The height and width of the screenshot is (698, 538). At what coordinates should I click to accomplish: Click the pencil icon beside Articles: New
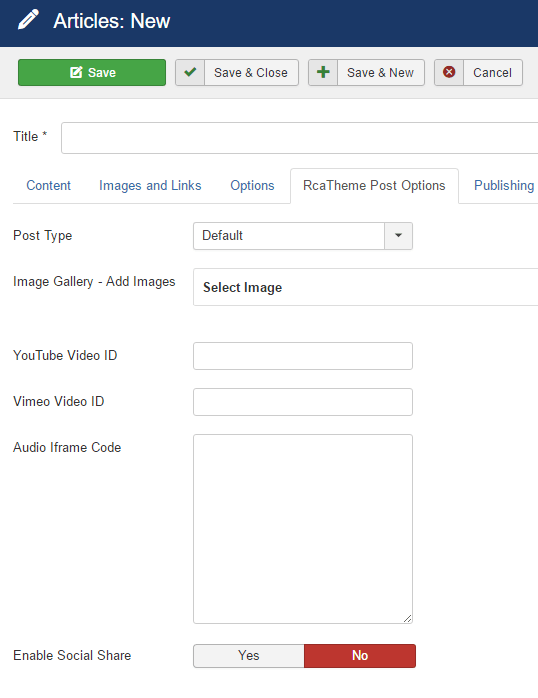pyautogui.click(x=28, y=20)
